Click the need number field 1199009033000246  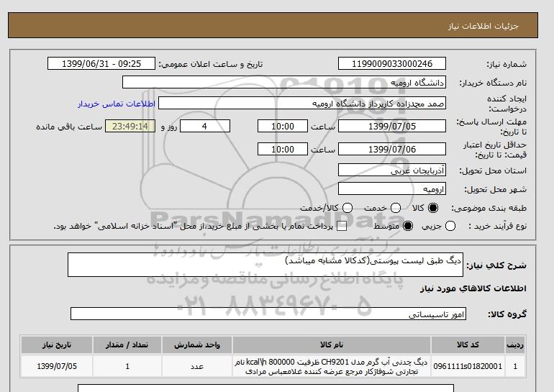click(x=392, y=63)
